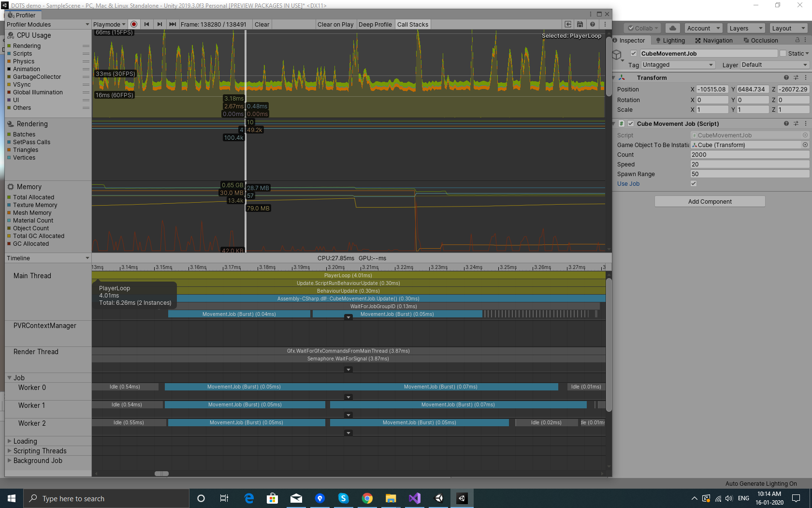Disable the Cube Movement Job script component
The image size is (812, 508).
631,123
